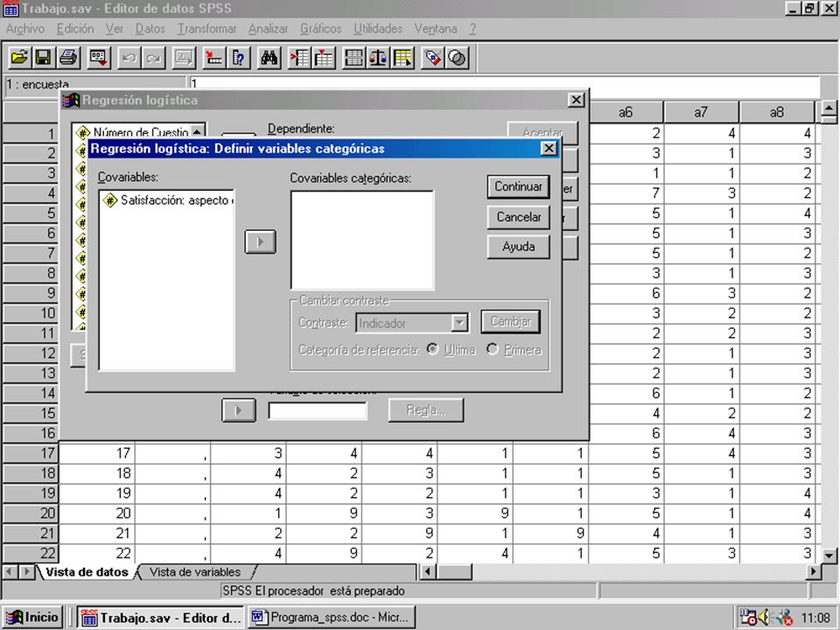This screenshot has width=840, height=630.
Task: Click the arrow button beside the selection variable field
Action: coord(238,411)
